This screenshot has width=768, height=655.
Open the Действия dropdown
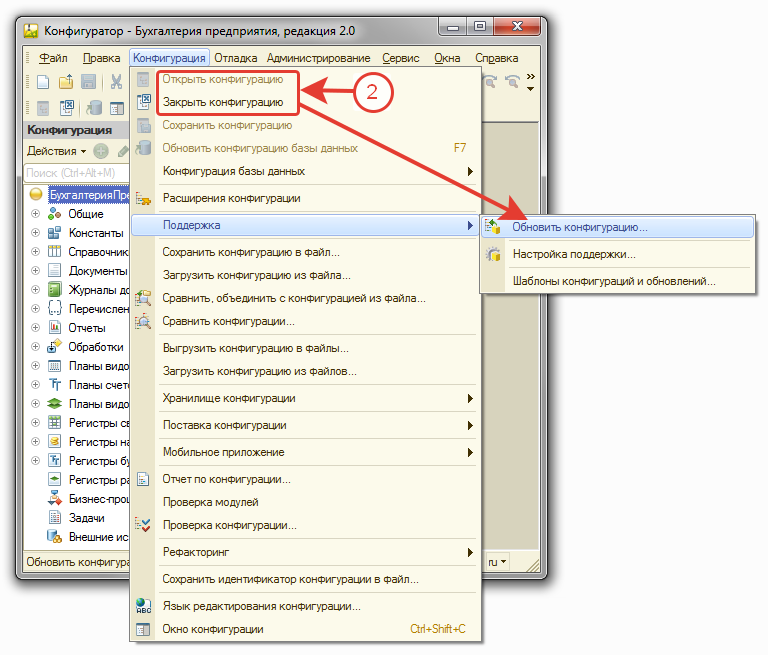56,151
